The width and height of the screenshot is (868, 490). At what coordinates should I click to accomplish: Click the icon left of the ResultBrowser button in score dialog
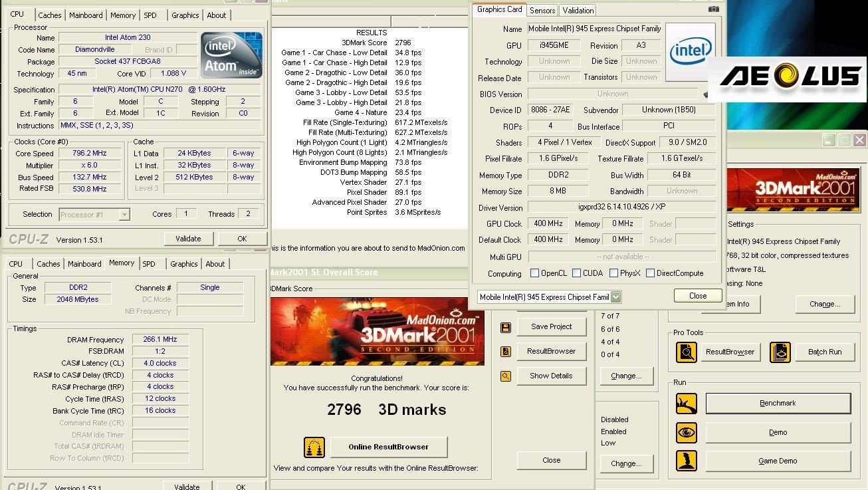(506, 352)
